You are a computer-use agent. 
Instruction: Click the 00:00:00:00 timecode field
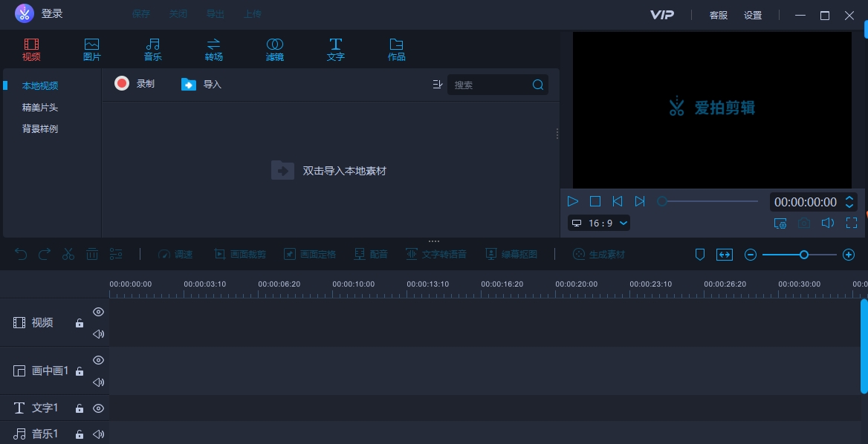806,202
